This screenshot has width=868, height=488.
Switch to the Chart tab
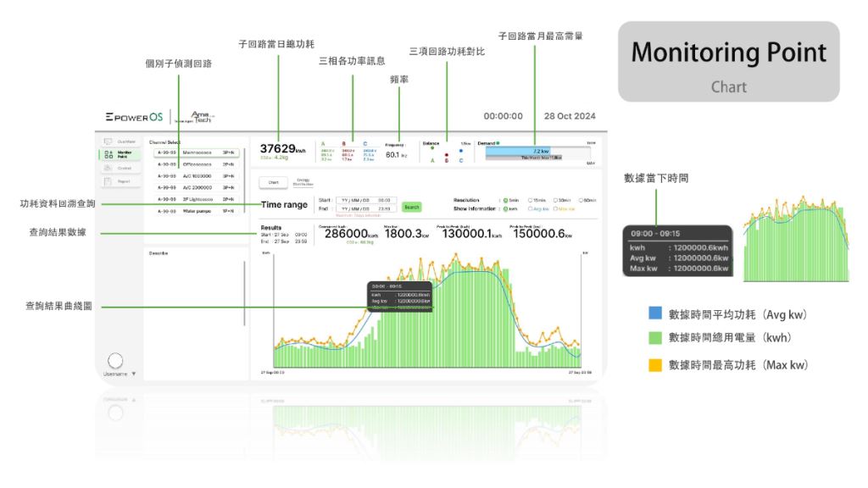click(x=274, y=183)
